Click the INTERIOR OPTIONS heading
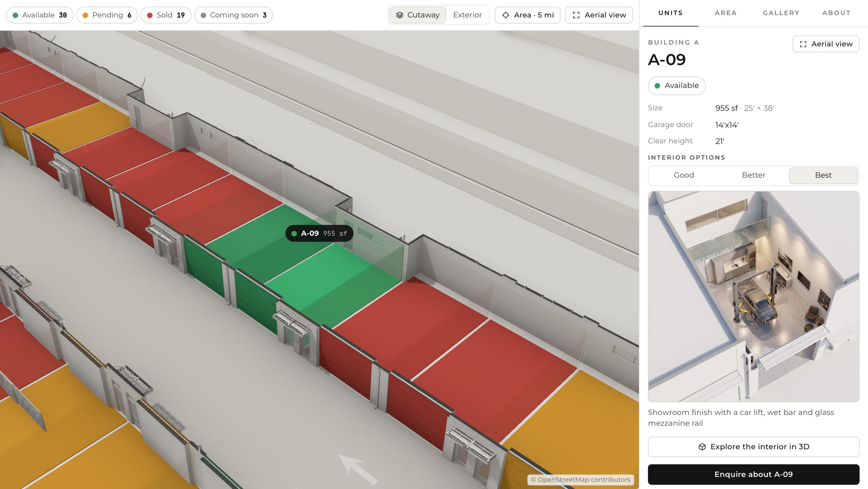The width and height of the screenshot is (868, 489). (686, 158)
